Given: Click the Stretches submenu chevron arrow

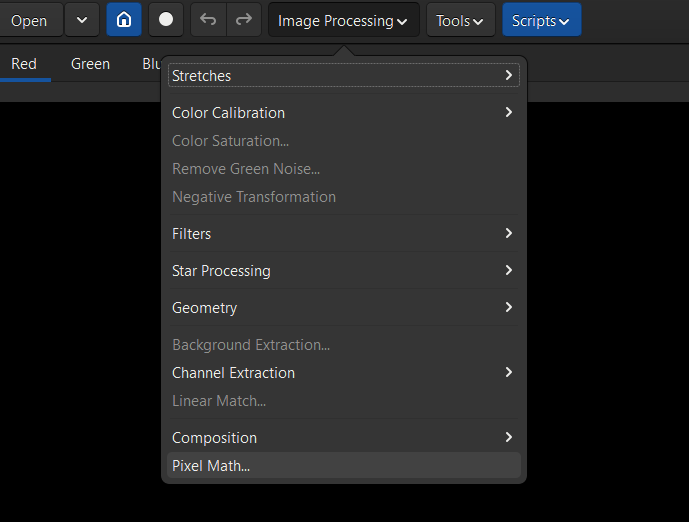Looking at the screenshot, I should 509,76.
